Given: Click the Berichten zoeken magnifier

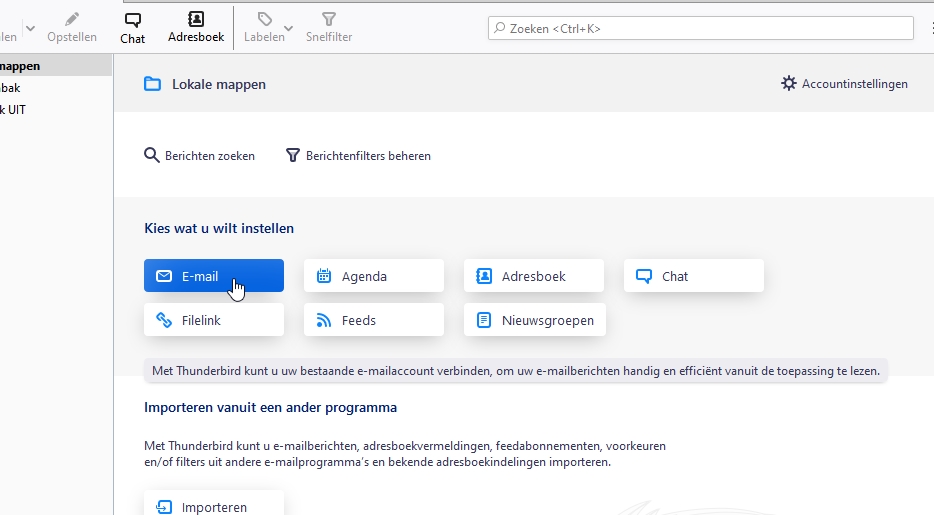Looking at the screenshot, I should [x=152, y=155].
